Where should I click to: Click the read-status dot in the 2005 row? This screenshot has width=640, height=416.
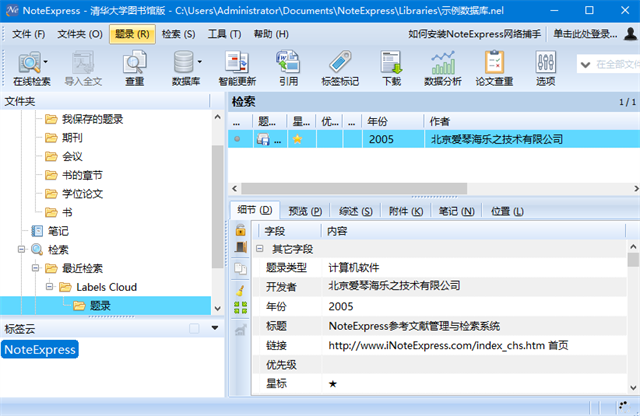point(237,139)
